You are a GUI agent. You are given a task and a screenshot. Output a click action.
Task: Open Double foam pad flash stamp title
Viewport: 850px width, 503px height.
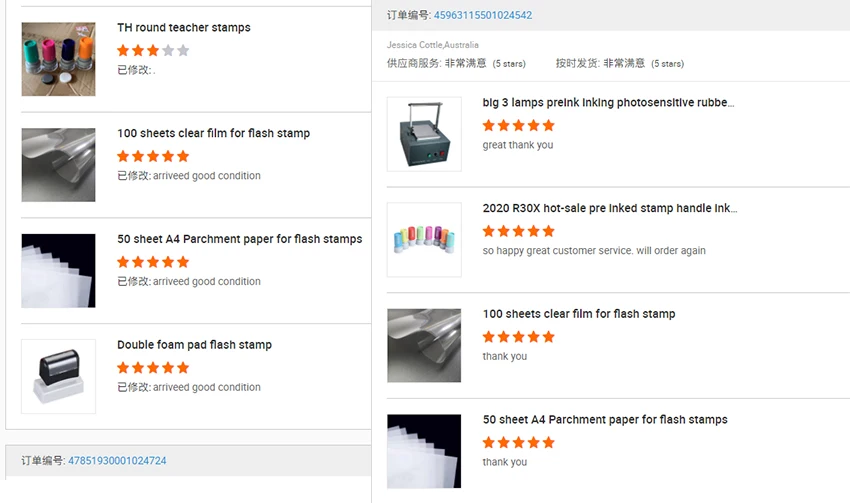click(x=194, y=345)
